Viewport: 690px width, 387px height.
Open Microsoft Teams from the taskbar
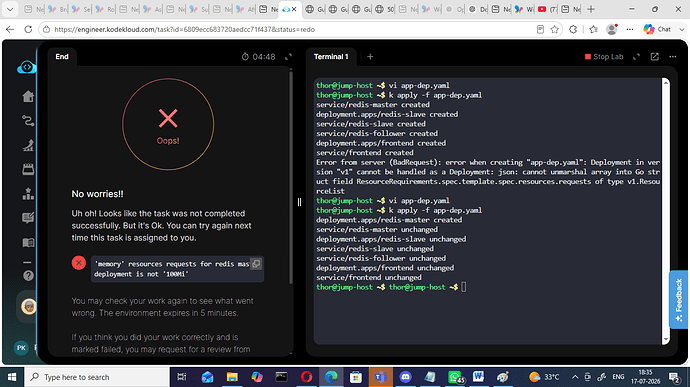(x=381, y=377)
